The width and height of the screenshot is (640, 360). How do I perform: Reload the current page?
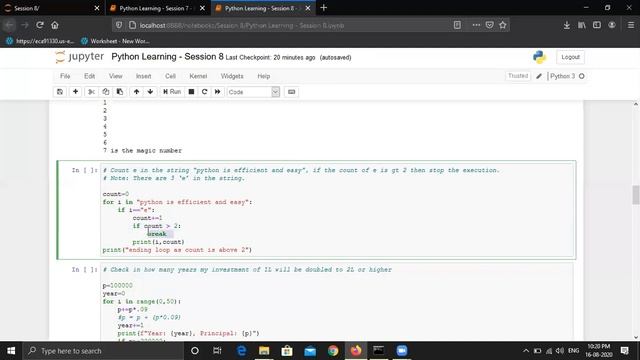coord(40,25)
